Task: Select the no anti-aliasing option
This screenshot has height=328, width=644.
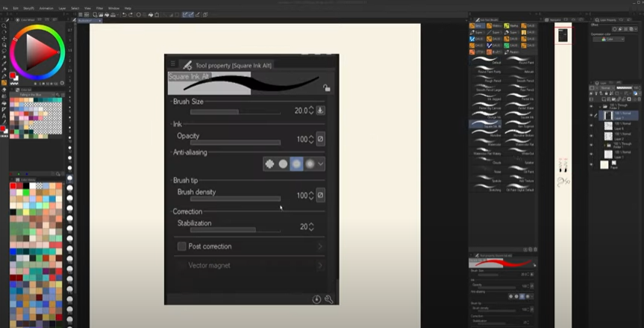Action: point(269,164)
